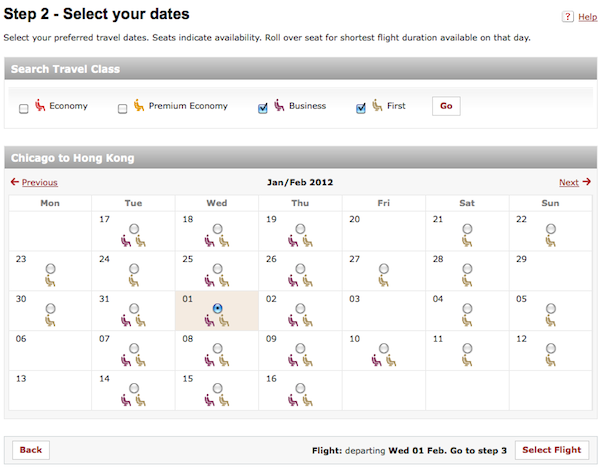The width and height of the screenshot is (600, 469).
Task: Click the First seat icon on date 23
Action: 50,281
